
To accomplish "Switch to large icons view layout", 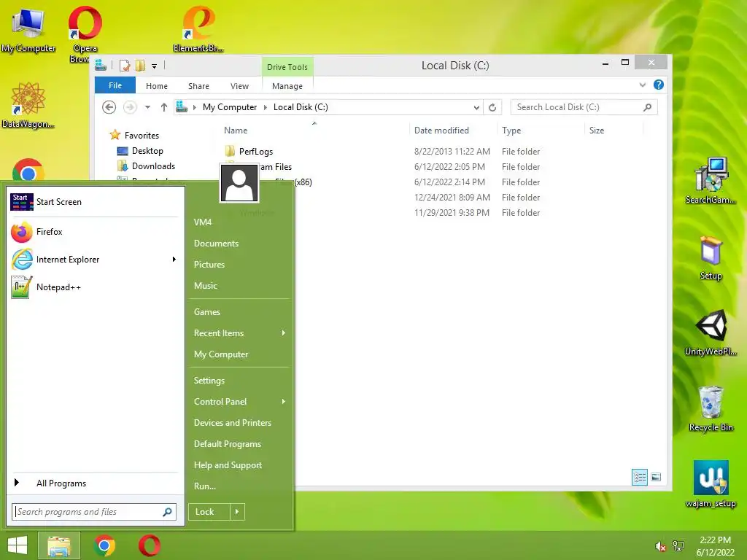I will [x=656, y=477].
